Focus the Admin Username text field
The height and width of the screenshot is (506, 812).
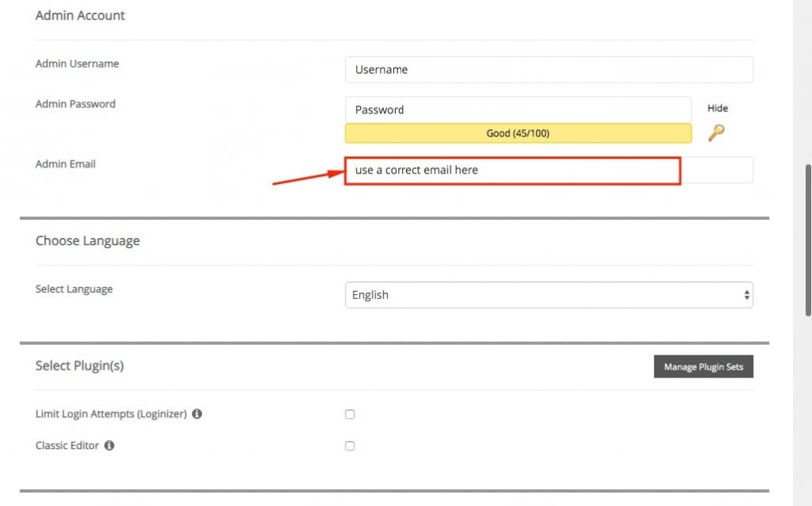coord(549,70)
